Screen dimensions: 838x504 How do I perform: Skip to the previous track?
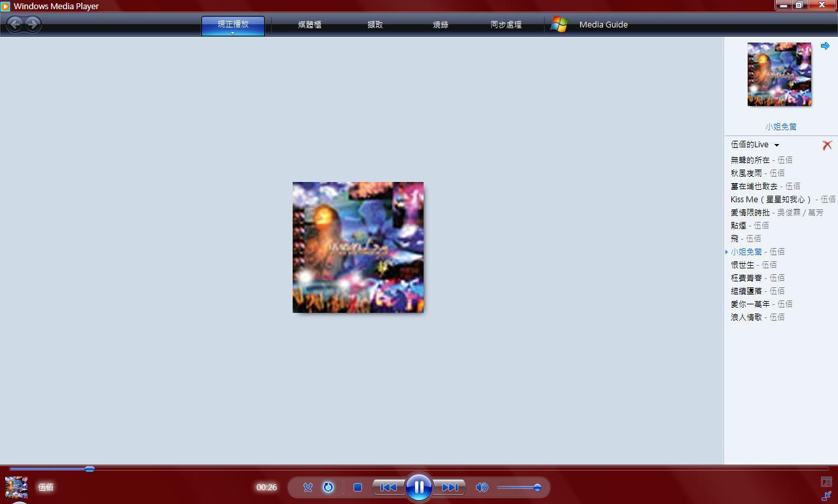tap(388, 487)
